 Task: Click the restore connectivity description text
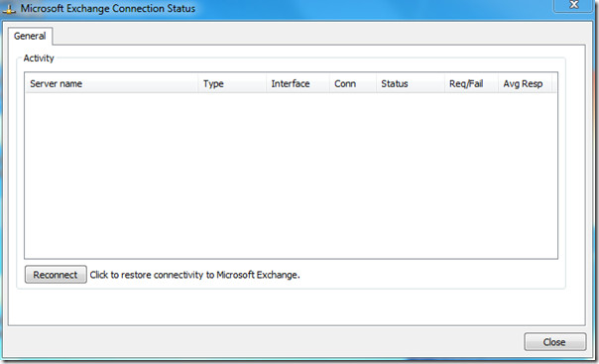[x=194, y=275]
